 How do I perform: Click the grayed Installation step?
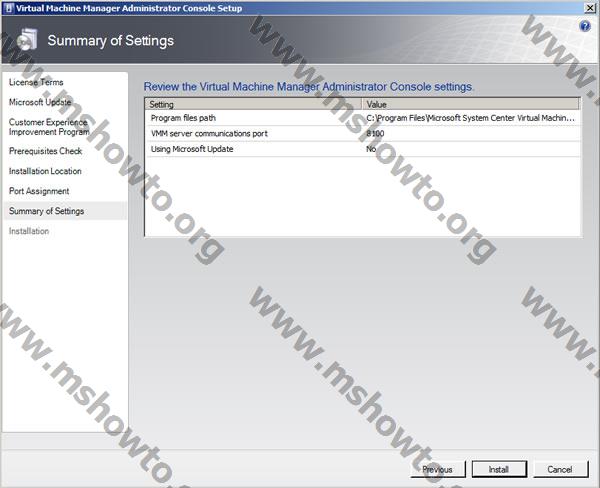[29, 231]
